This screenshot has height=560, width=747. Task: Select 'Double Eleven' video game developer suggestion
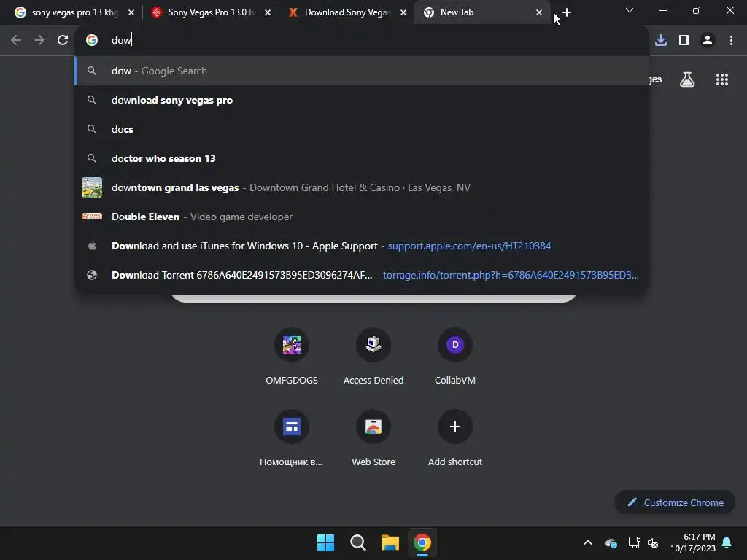[x=362, y=217]
